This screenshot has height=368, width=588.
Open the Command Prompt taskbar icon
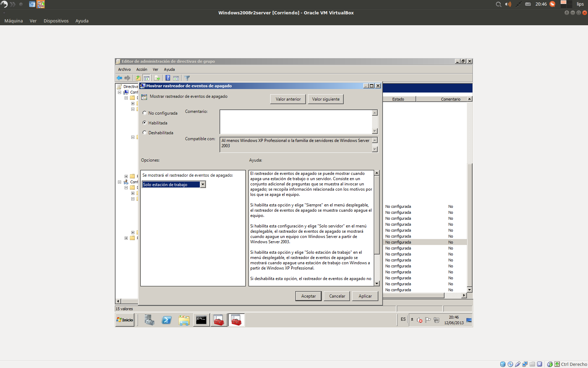click(201, 320)
